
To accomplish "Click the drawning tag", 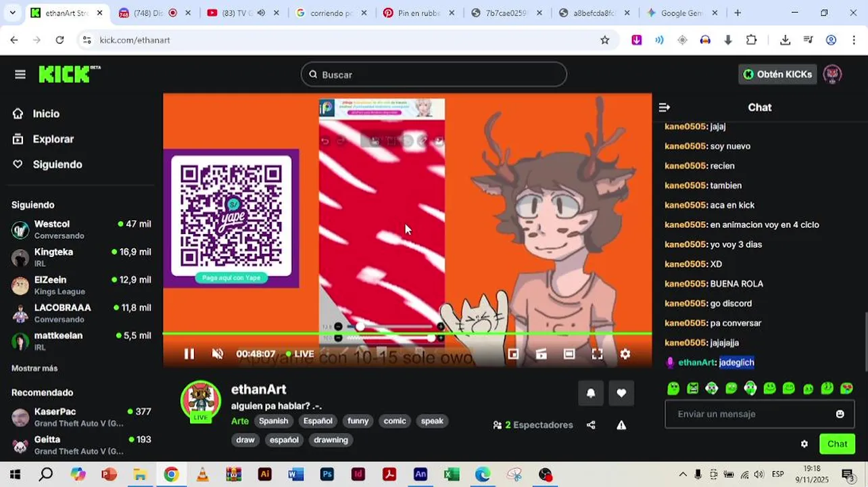I will pos(331,440).
